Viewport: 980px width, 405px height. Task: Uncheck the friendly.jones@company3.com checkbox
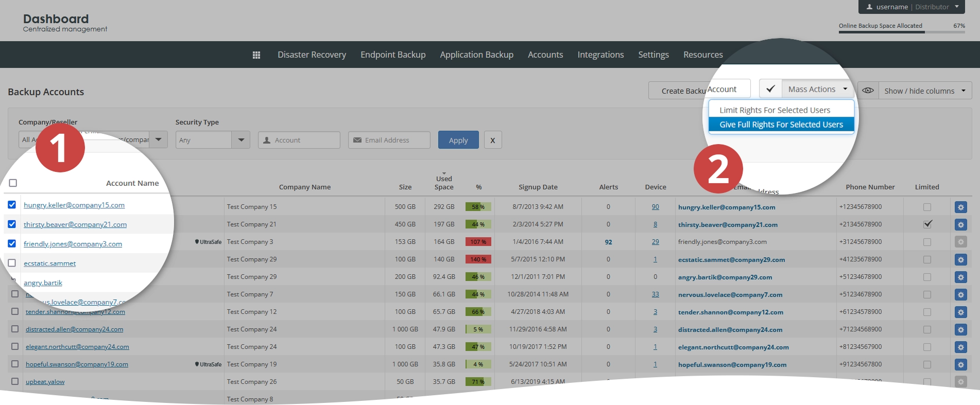tap(12, 243)
